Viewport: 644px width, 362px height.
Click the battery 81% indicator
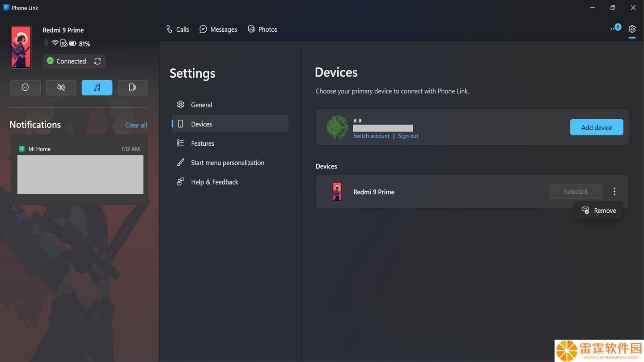tap(80, 44)
